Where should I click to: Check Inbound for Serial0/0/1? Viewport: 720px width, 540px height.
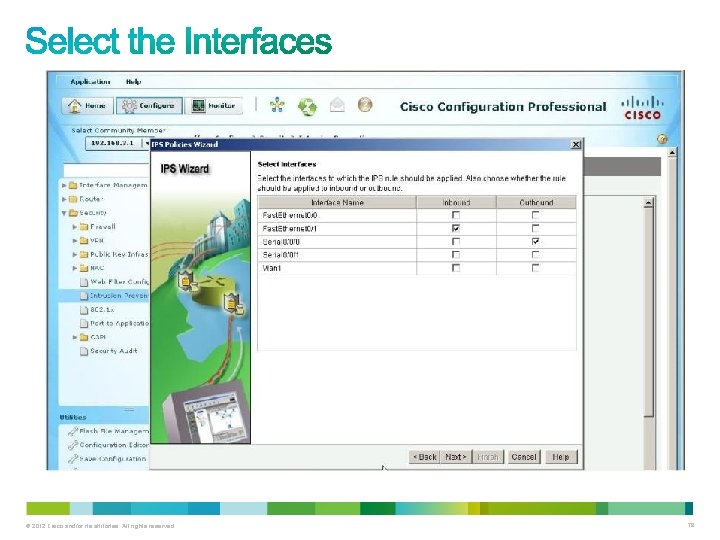click(456, 255)
